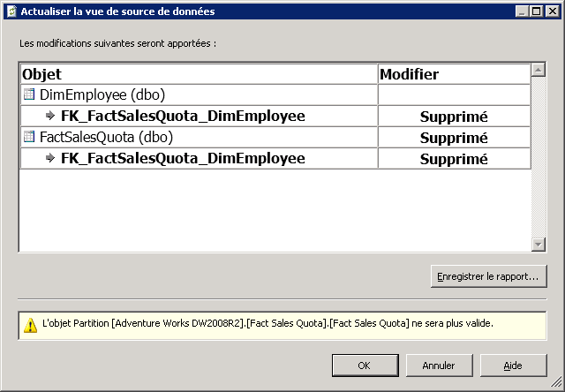Save report with Enregistrer le rapport button

click(488, 276)
